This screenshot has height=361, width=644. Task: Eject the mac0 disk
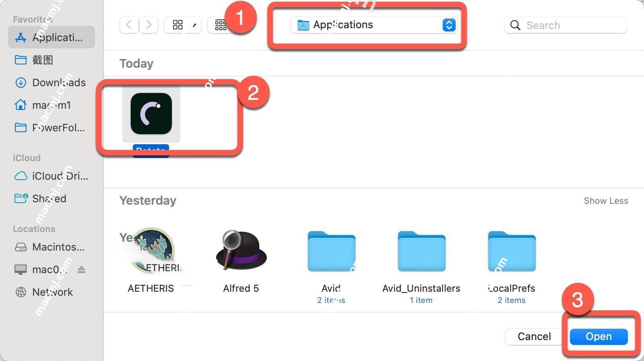coord(81,270)
